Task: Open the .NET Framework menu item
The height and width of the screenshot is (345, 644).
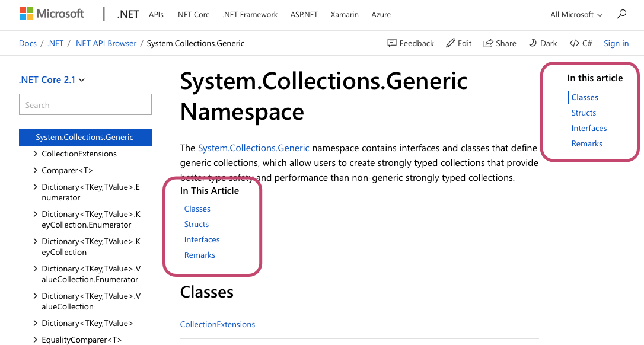Action: point(250,14)
